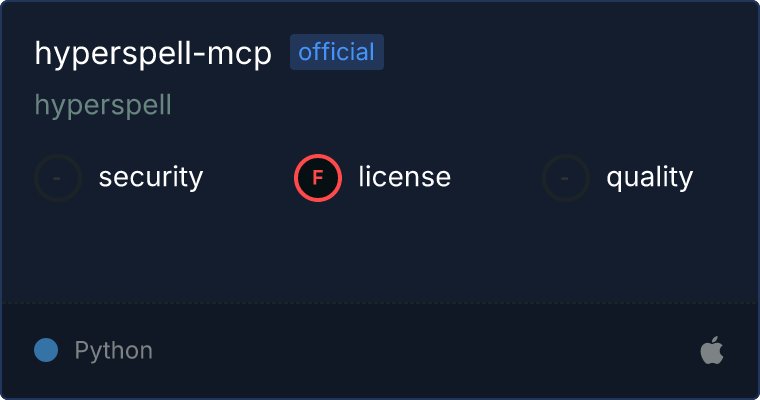Screen dimensions: 760x400
Task: Click the blue official badge
Action: click(337, 52)
